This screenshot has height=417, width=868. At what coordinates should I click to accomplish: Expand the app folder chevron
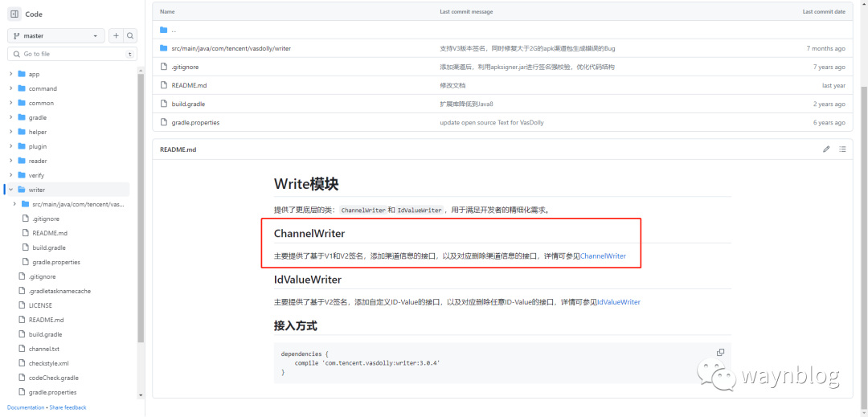10,74
